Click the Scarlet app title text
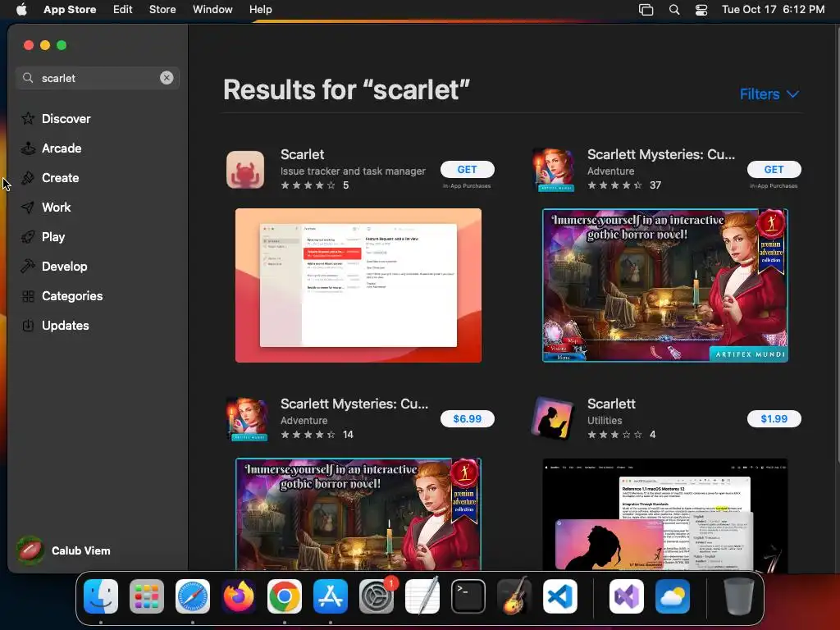This screenshot has width=840, height=630. pyautogui.click(x=302, y=154)
